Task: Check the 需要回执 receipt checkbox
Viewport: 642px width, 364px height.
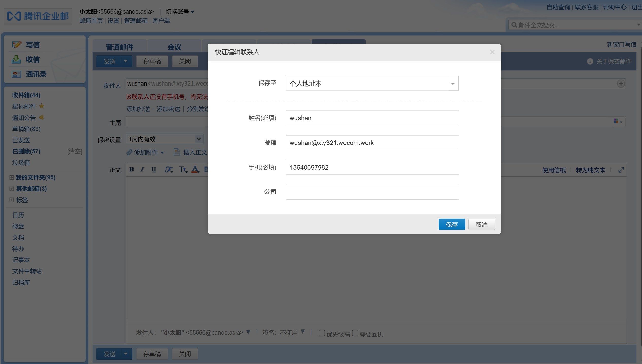Action: coord(355,333)
